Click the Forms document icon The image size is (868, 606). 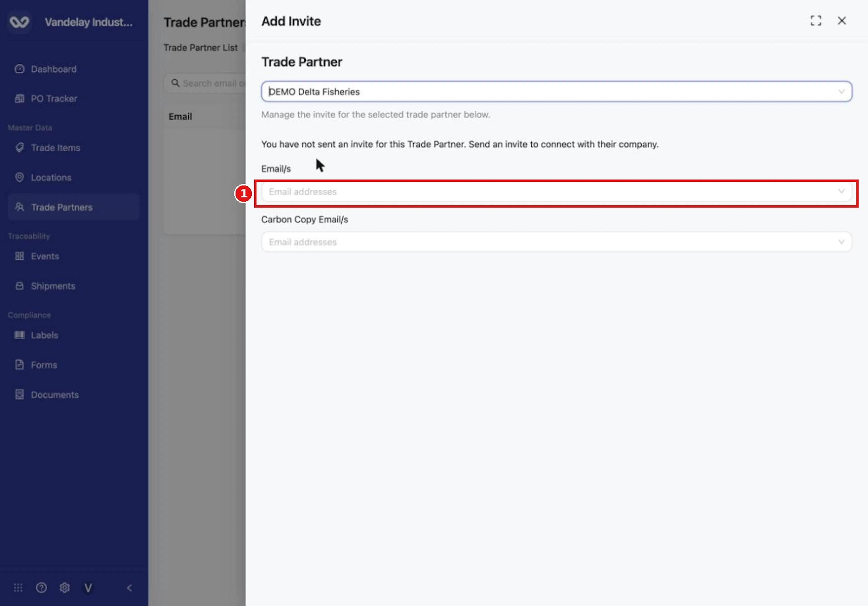tap(19, 365)
